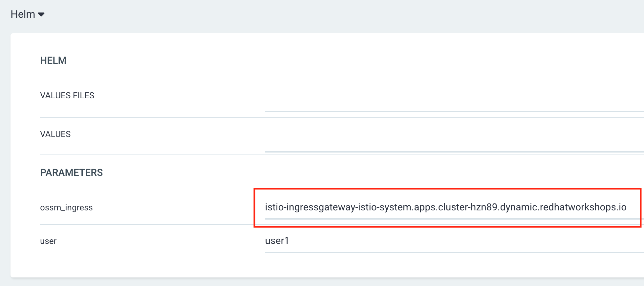Image resolution: width=644 pixels, height=286 pixels.
Task: Click the istio-ingressgateway hostname text
Action: click(x=446, y=207)
